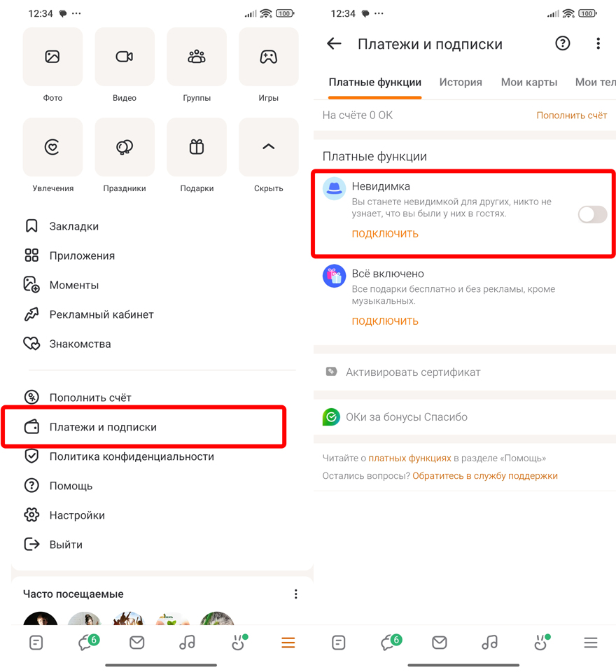Image resolution: width=616 pixels, height=672 pixels.
Task: Open the three-dot menu in page header
Action: click(598, 43)
